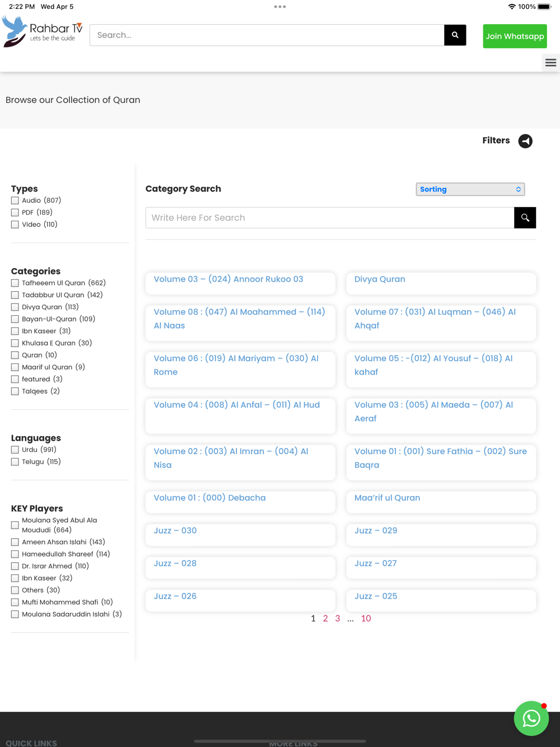Click the category search magnifier button
The width and height of the screenshot is (560, 747).
point(525,218)
